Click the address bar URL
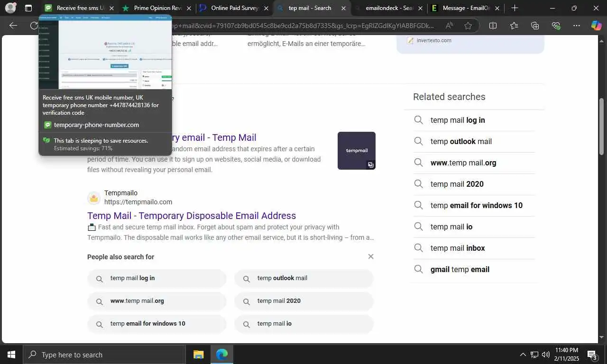Viewport: 607px width, 364px height. tap(303, 26)
